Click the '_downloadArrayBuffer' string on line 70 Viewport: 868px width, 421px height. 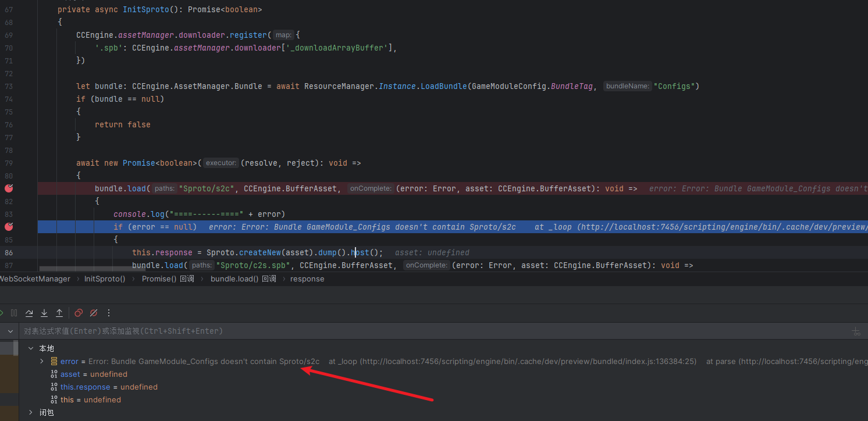coord(337,48)
